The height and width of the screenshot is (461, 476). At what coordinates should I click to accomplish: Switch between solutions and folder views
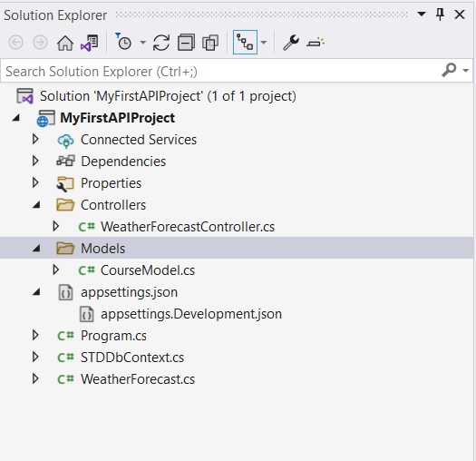tap(89, 43)
